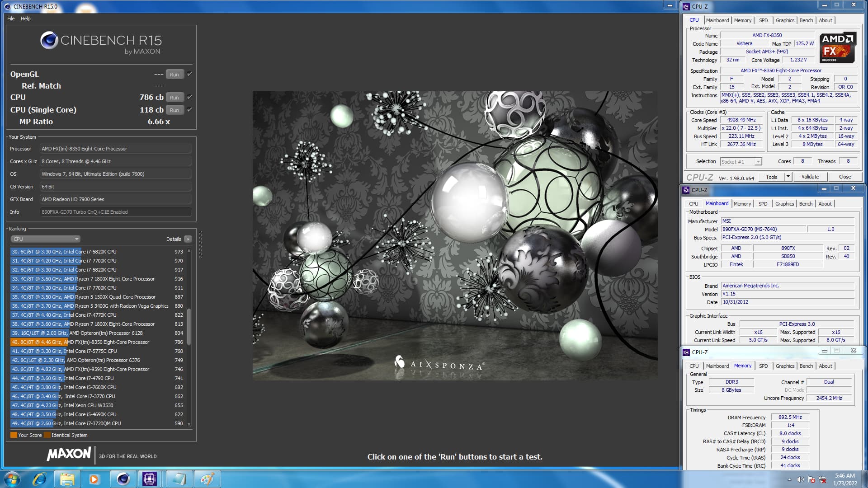Click the Info text field in Your System

click(x=116, y=212)
